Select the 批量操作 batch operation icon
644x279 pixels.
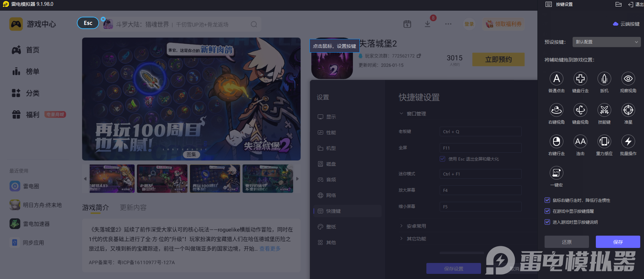(x=628, y=141)
